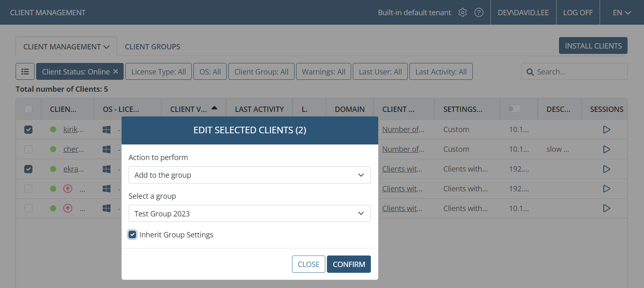Click the Install Clients button
This screenshot has width=644, height=288.
(x=593, y=46)
